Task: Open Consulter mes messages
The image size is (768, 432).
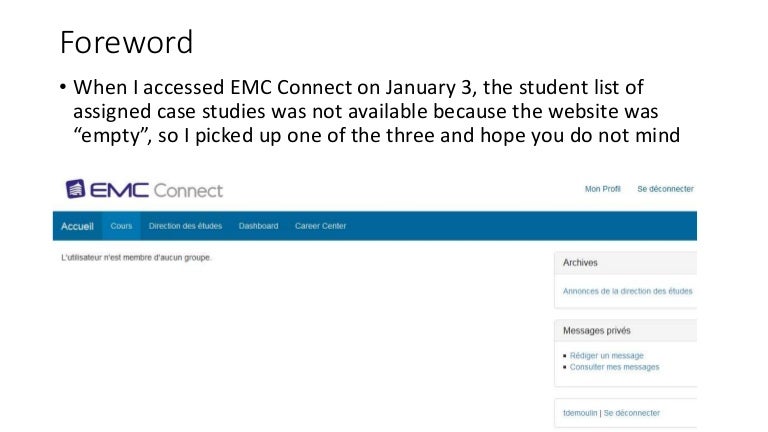Action: (614, 367)
